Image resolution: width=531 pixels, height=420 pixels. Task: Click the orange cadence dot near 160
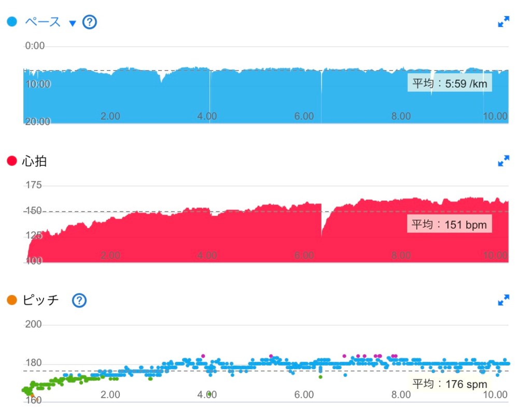pos(32,395)
